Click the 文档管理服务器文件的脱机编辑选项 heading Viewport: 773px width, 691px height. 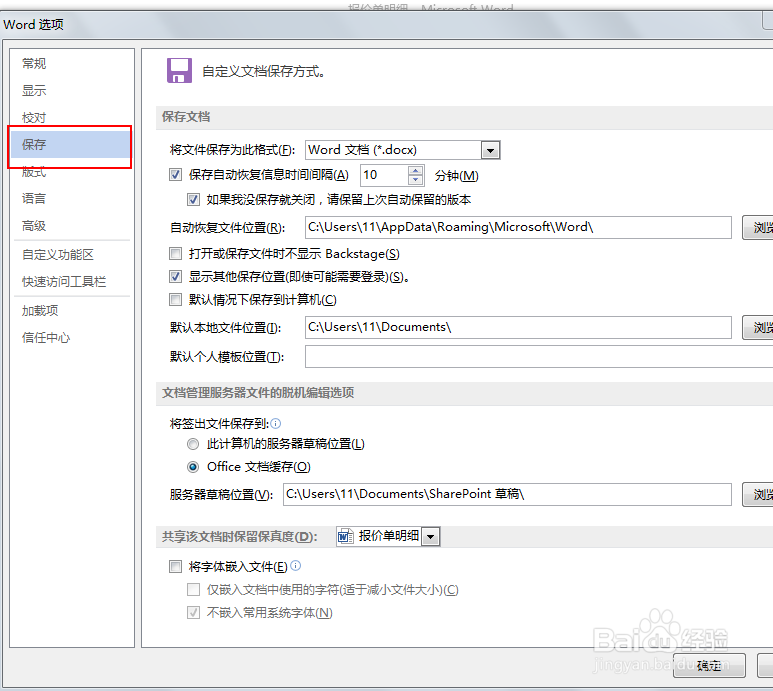[258, 393]
